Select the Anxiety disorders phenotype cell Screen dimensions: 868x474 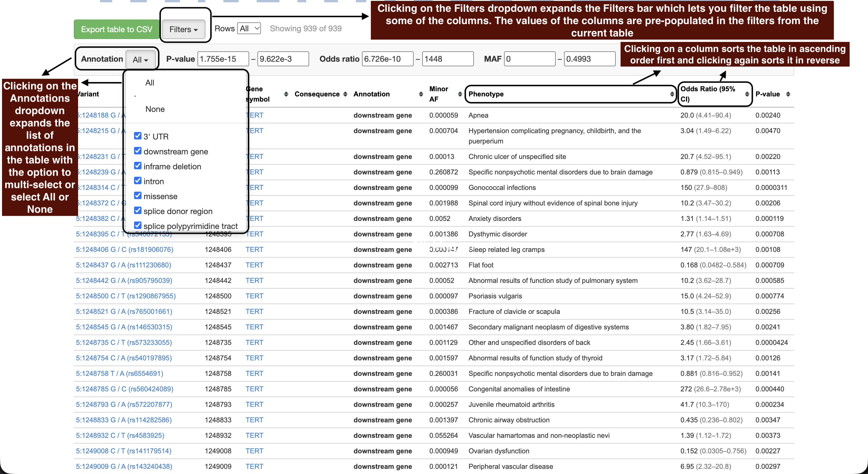tap(495, 219)
